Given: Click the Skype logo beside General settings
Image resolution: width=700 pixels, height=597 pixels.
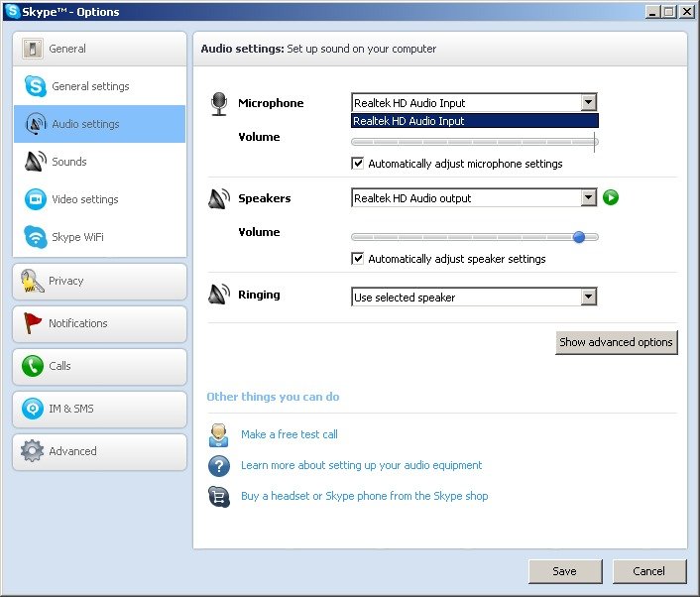Looking at the screenshot, I should pyautogui.click(x=36, y=85).
